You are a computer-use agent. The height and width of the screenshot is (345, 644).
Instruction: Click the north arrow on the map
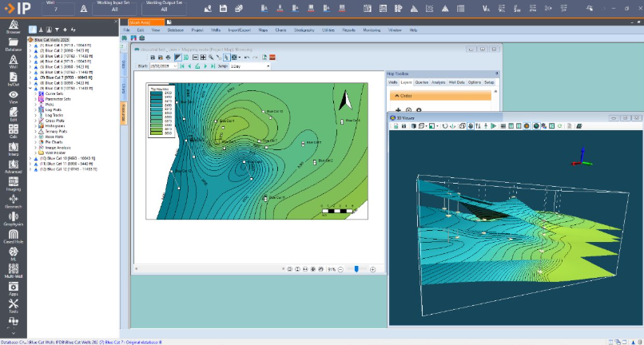tap(345, 101)
